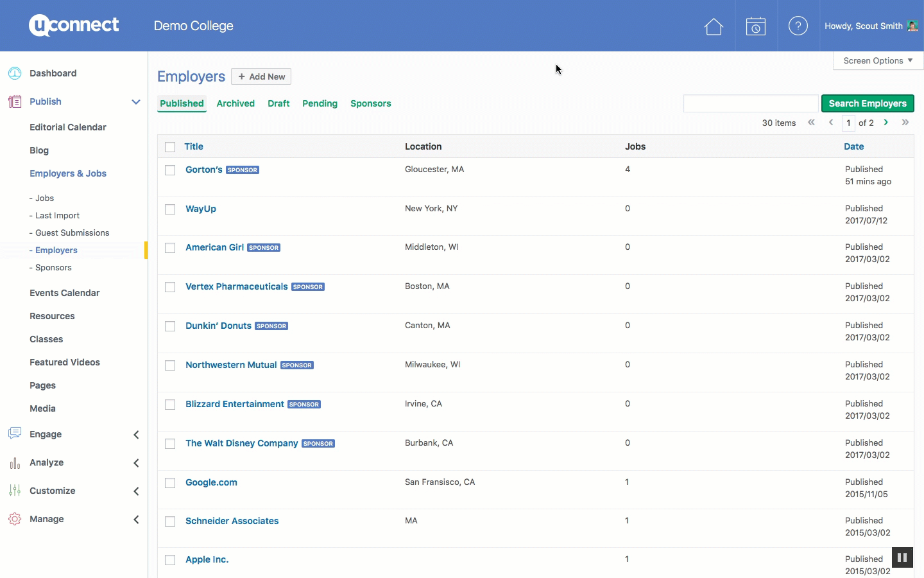Toggle the select-all checkbox in table header

tap(170, 147)
